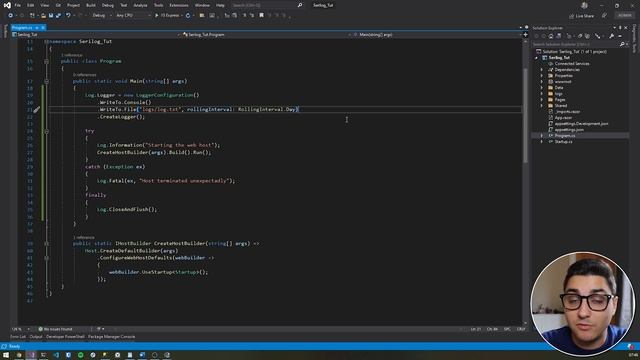Screen dimensions: 640x360
Task: Open _Imports.razor file
Action: point(567,111)
